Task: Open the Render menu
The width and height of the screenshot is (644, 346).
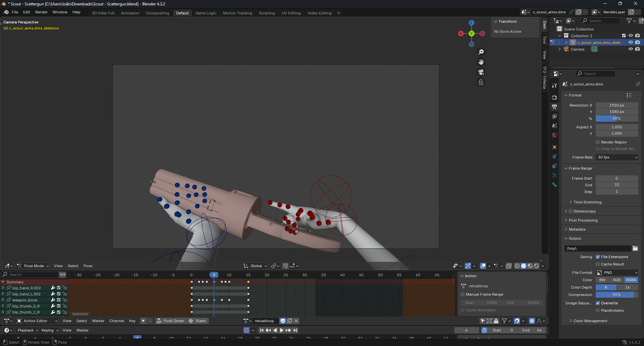Action: click(41, 12)
